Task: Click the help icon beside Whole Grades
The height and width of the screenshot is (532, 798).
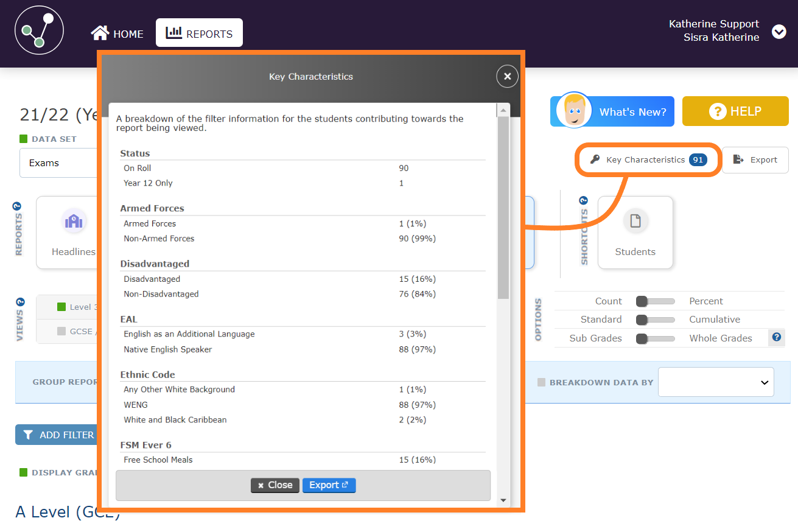Action: point(776,337)
